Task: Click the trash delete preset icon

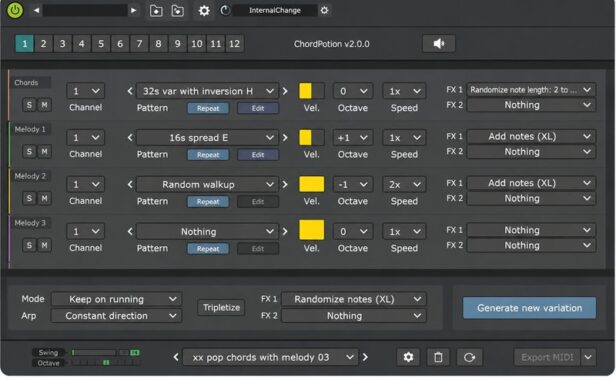Action: pos(438,357)
